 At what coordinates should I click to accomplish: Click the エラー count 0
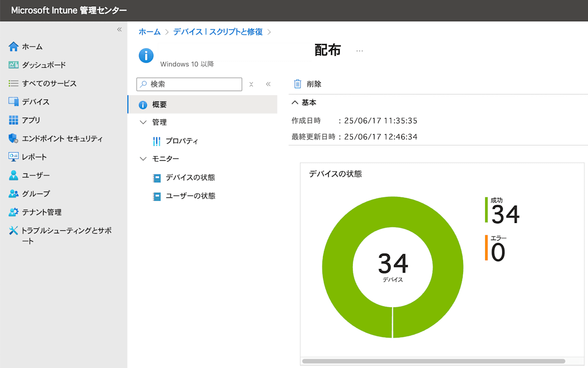(498, 252)
